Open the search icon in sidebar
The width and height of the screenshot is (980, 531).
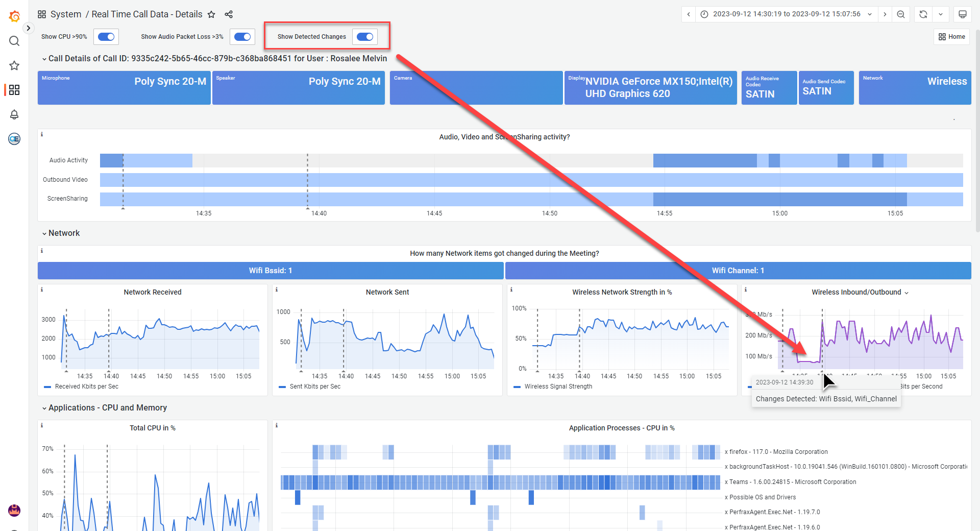14,41
